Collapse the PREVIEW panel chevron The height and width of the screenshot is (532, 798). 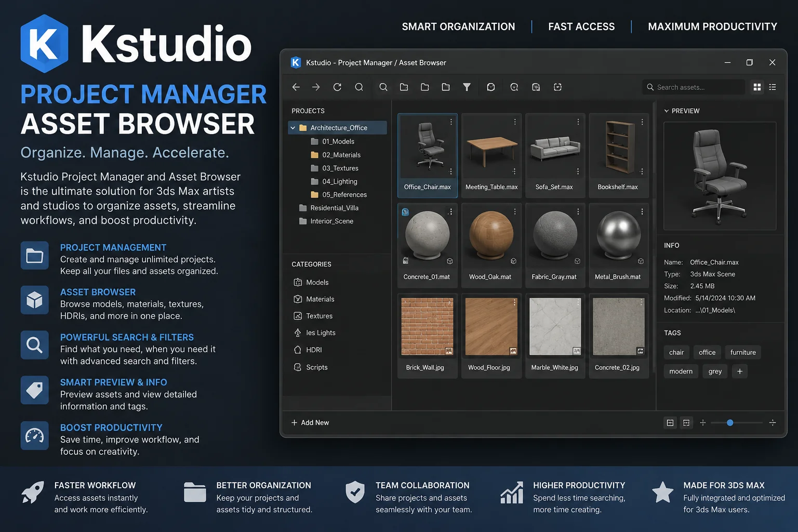[667, 111]
